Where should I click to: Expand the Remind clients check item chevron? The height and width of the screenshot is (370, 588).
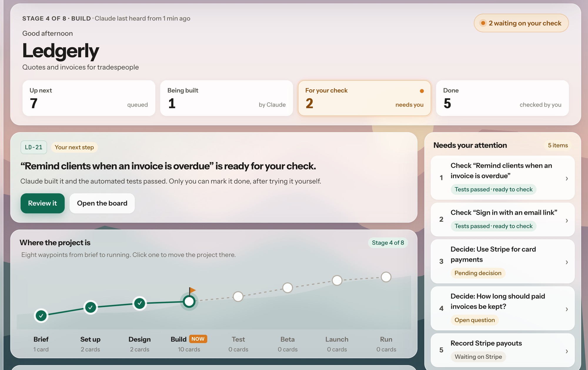(x=567, y=178)
